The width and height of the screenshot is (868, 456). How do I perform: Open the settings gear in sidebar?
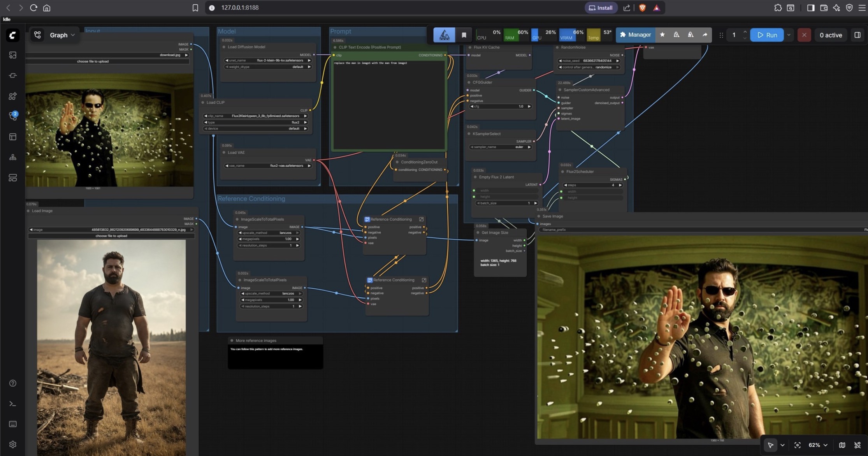tap(12, 444)
